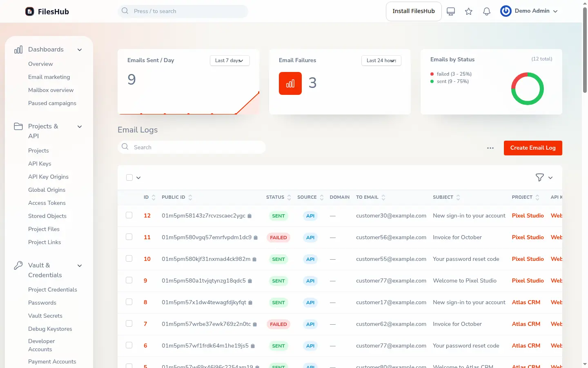Select checkbox for email log 6

129,345
